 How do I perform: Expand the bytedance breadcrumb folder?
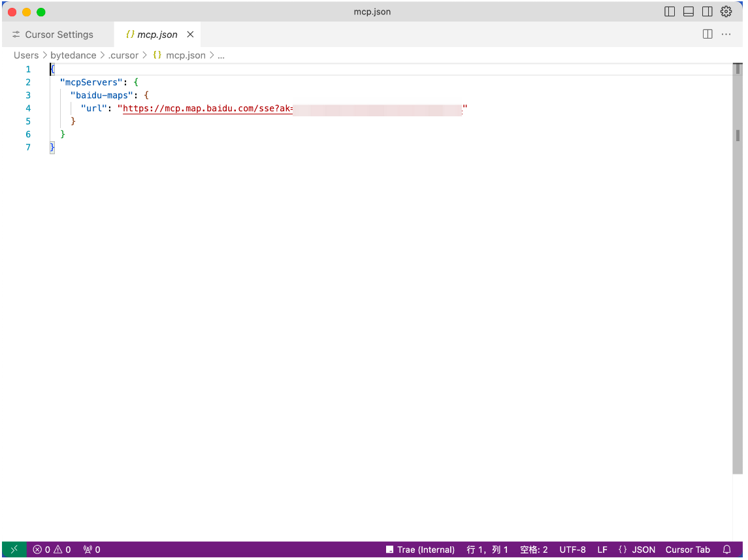(x=73, y=56)
